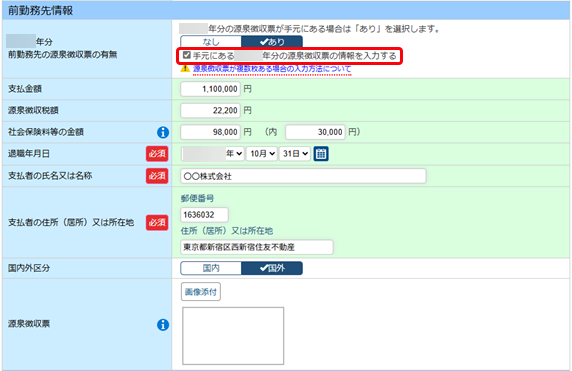
Task: Click the 支払者の氏名又は名称 field ○○株式会社
Action: 303,176
